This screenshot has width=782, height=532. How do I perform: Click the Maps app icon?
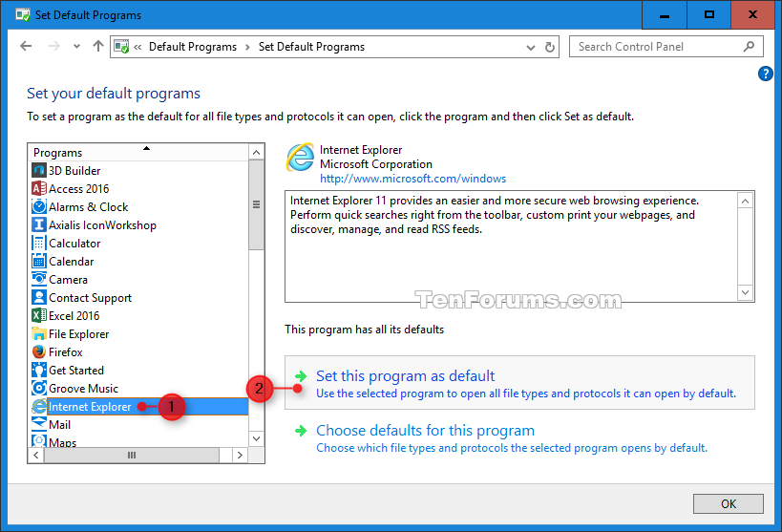(x=39, y=441)
